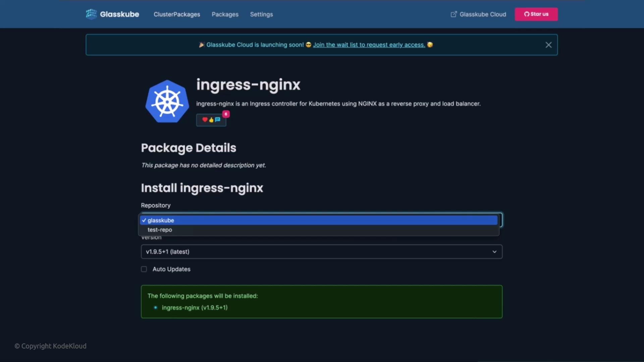Viewport: 644px width, 362px height.
Task: Click the Glasskube brand name text
Action: point(119,14)
